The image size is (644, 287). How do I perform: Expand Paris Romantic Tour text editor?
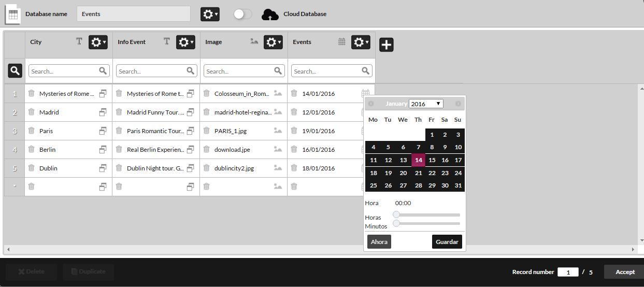(x=191, y=131)
